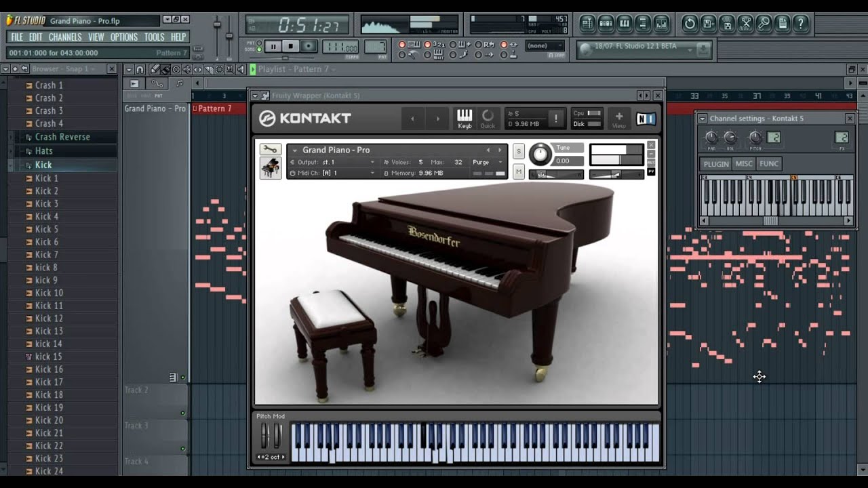Click the one-click recording microphone icon
This screenshot has width=868, height=488.
(764, 23)
